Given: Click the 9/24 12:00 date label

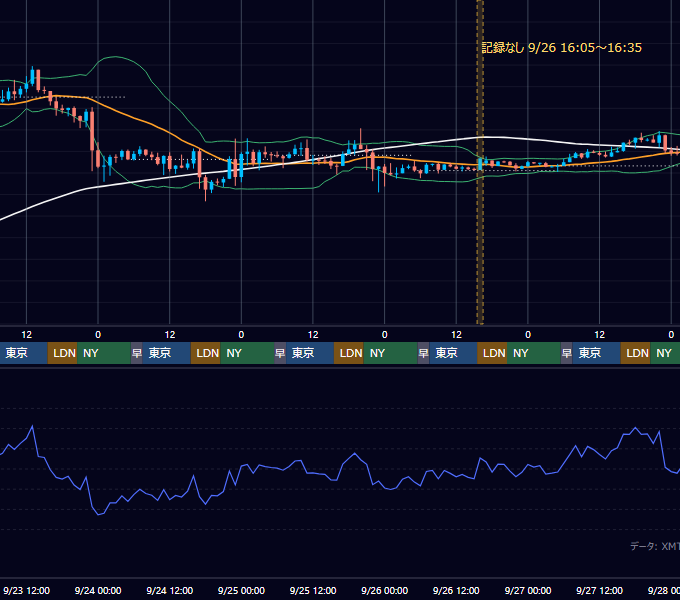Looking at the screenshot, I should 170,590.
